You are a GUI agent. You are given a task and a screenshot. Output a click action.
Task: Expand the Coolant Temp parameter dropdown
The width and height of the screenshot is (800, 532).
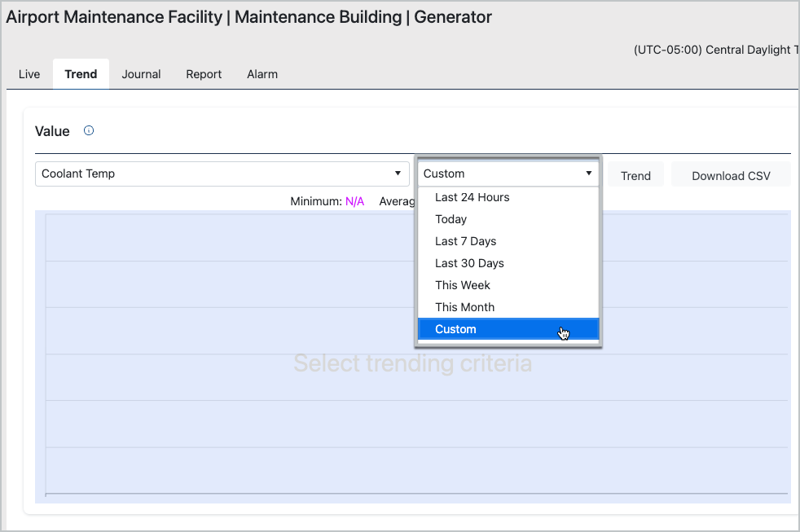point(222,174)
